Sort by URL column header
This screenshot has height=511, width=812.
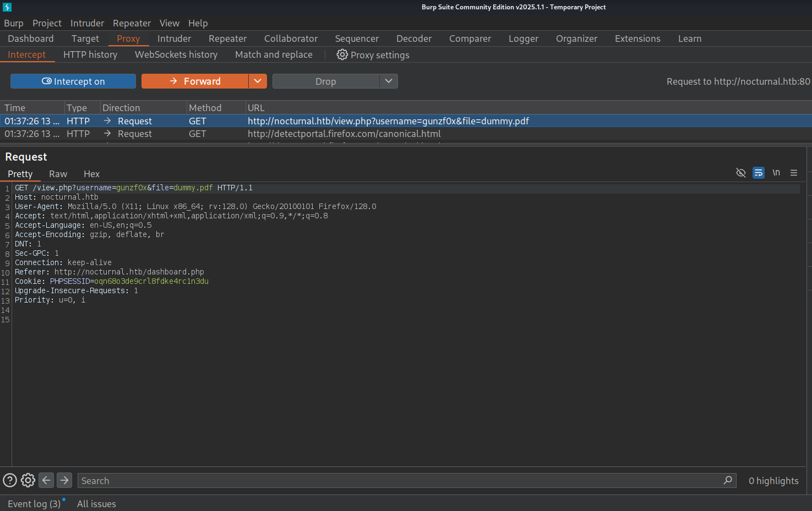[x=528, y=108]
